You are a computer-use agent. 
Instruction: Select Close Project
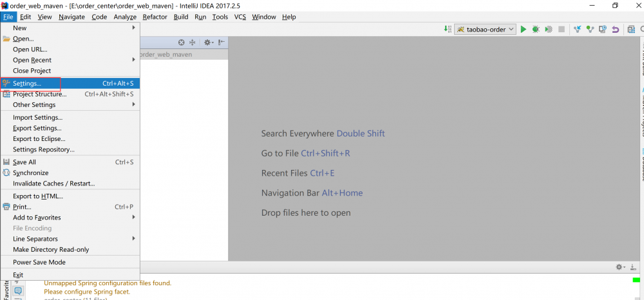70,71
